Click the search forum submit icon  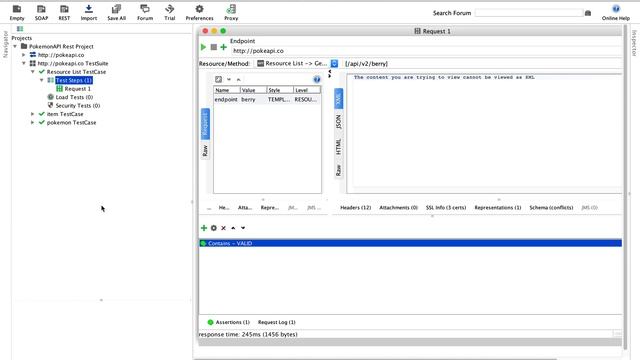click(588, 13)
